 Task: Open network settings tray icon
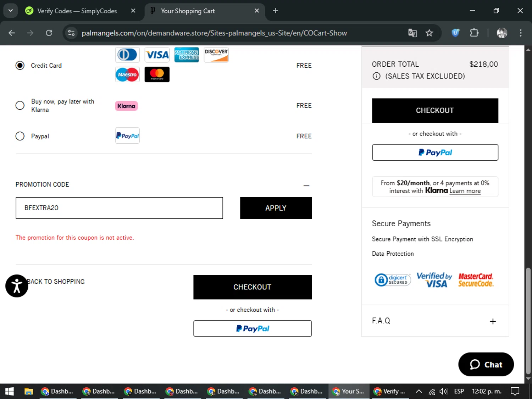432,391
